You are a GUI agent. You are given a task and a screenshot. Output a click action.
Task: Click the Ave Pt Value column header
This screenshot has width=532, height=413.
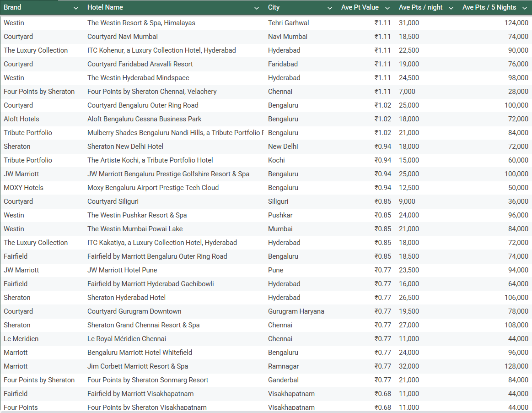[x=360, y=7]
